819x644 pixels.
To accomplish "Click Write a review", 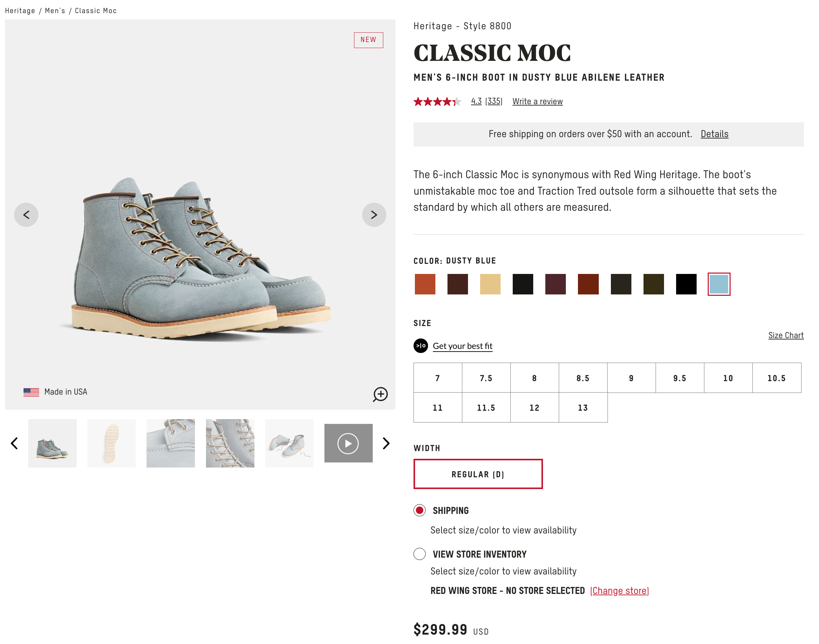I will click(537, 102).
